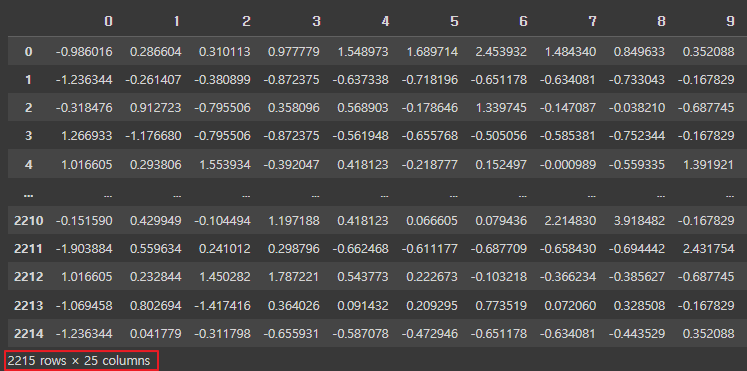Click the '2215 rows × 25 columns' summary text
This screenshot has width=747, height=371.
click(x=79, y=361)
